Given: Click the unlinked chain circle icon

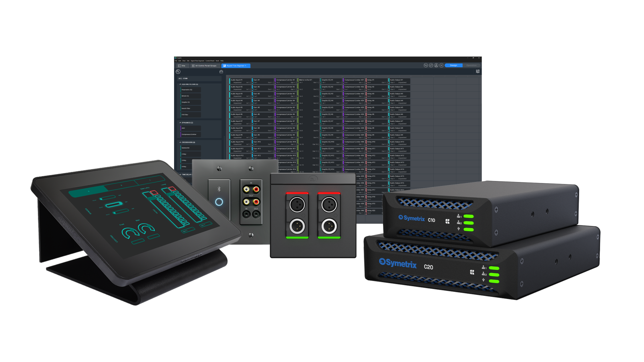Looking at the screenshot, I should pyautogui.click(x=426, y=65).
